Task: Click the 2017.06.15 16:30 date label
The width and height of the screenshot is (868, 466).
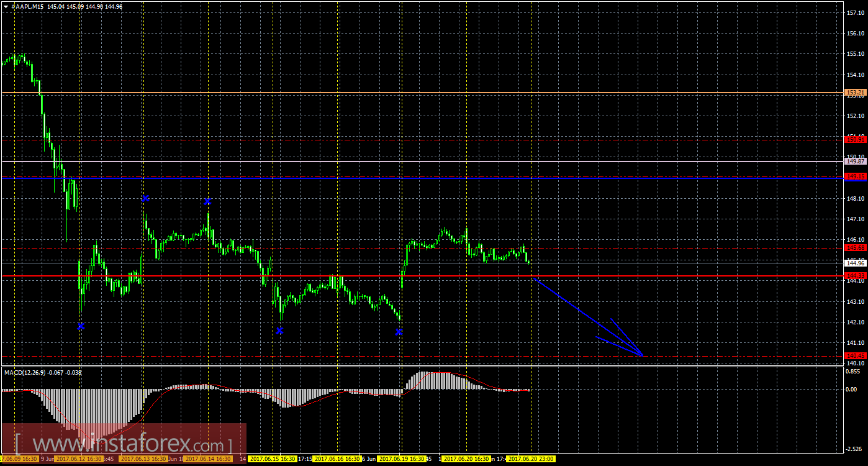Action: coord(272,459)
